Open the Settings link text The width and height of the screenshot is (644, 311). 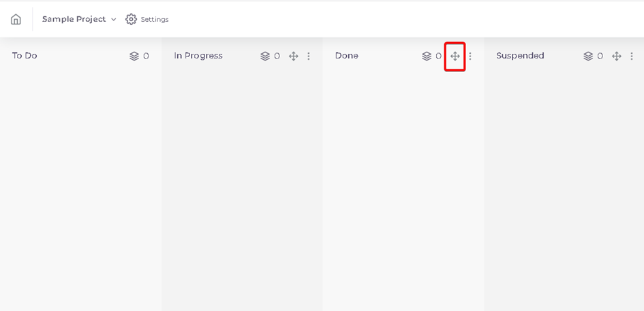tap(155, 20)
